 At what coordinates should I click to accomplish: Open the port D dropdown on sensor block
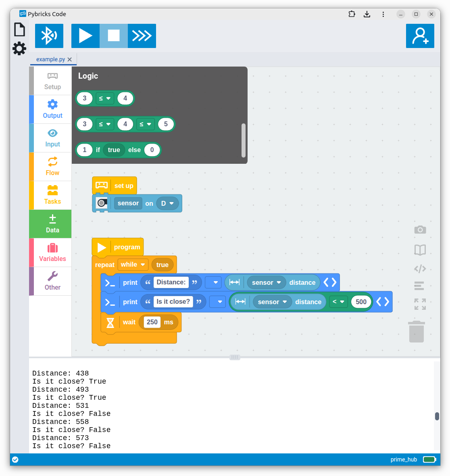167,203
